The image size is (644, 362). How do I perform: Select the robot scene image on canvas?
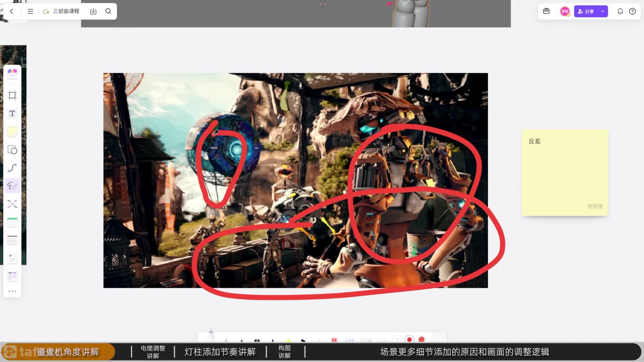click(x=296, y=180)
